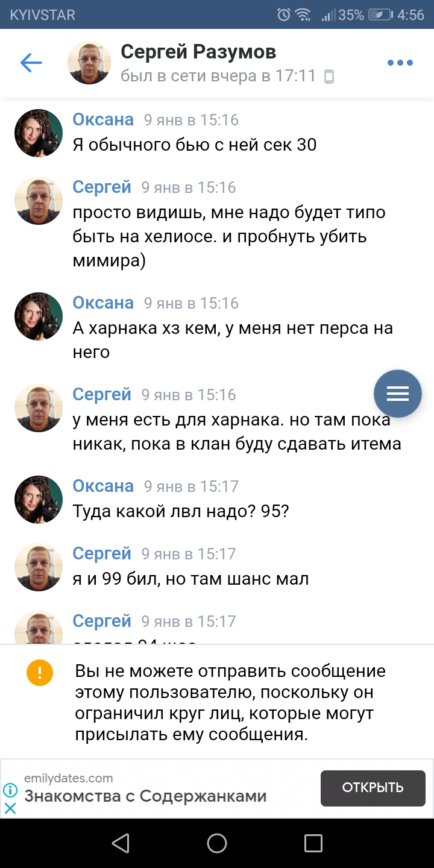Open the three-dots chat options menu
The width and height of the screenshot is (434, 868).
pyautogui.click(x=400, y=63)
